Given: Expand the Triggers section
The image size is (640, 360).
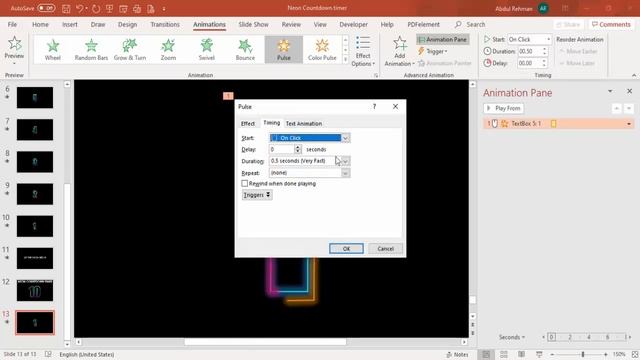Looking at the screenshot, I should (x=257, y=195).
